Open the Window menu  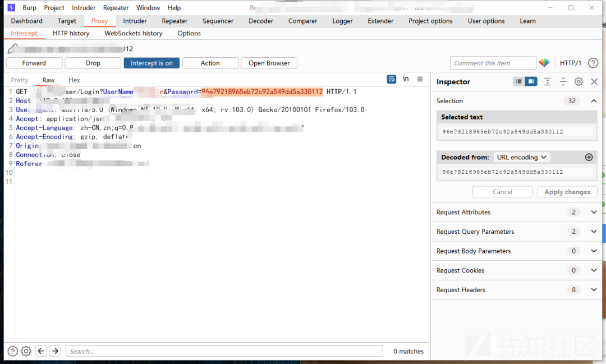click(148, 8)
